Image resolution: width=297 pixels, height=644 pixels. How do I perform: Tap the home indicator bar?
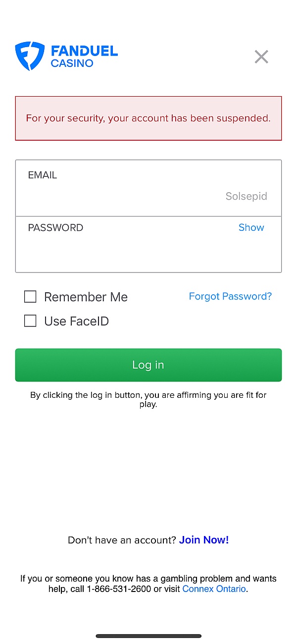[x=148, y=636]
